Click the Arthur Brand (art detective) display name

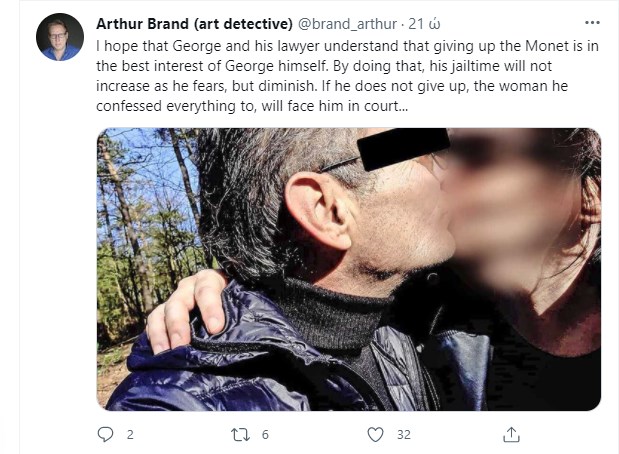[194, 24]
